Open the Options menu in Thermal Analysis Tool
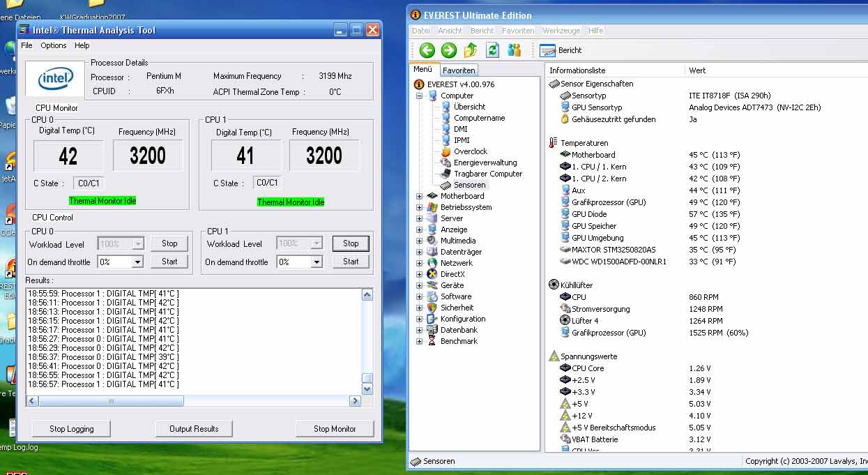The width and height of the screenshot is (868, 475). 54,45
